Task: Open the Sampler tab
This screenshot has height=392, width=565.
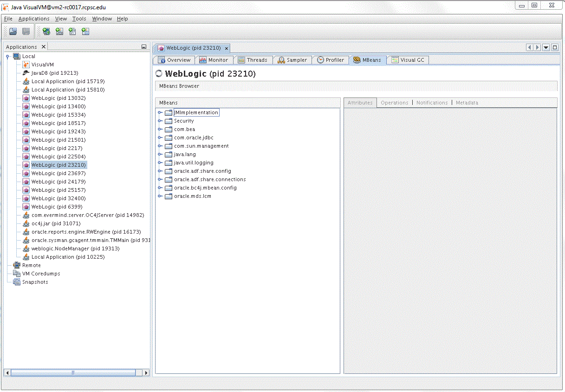Action: click(x=292, y=60)
